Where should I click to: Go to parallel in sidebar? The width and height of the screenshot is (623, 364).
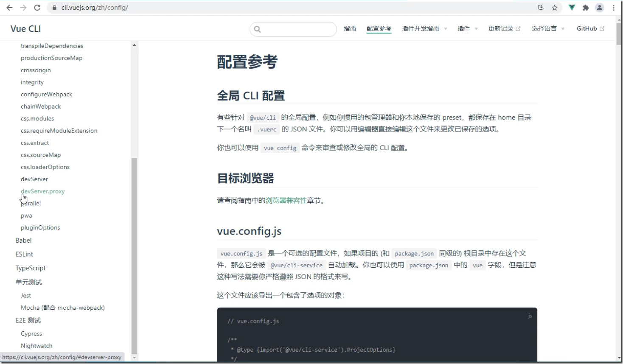31,203
